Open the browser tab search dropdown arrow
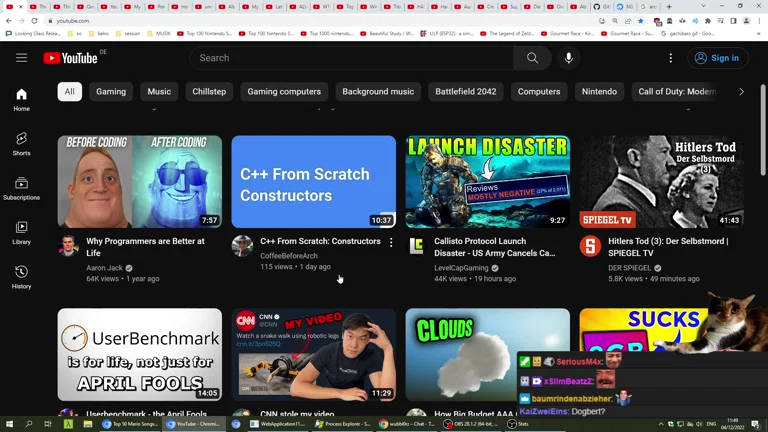This screenshot has height=432, width=768. [703, 6]
